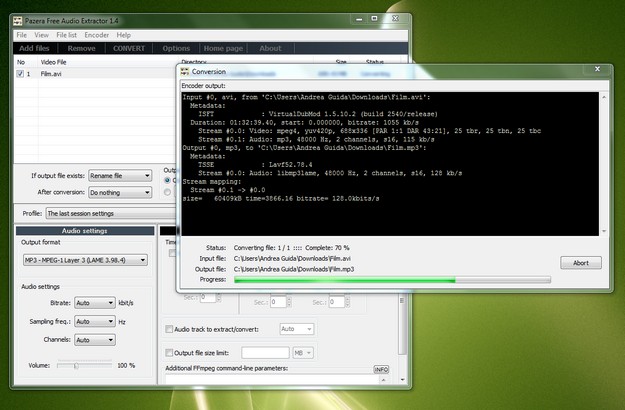The width and height of the screenshot is (625, 410).
Task: Click the Add files toolbar button
Action: [34, 48]
